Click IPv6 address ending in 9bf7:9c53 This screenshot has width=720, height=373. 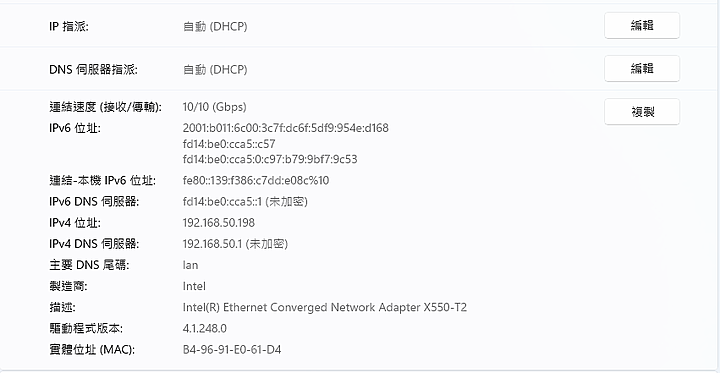pos(270,159)
